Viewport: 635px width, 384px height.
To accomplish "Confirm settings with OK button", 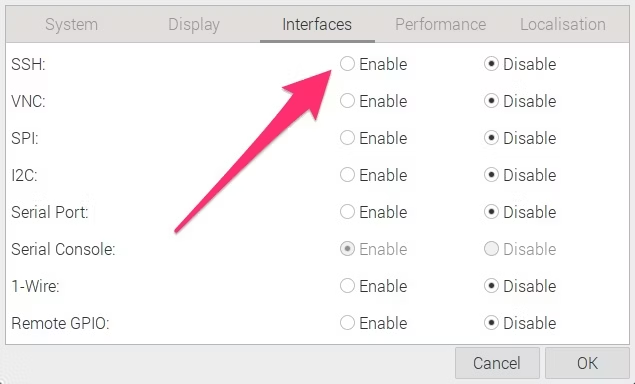I will 587,363.
